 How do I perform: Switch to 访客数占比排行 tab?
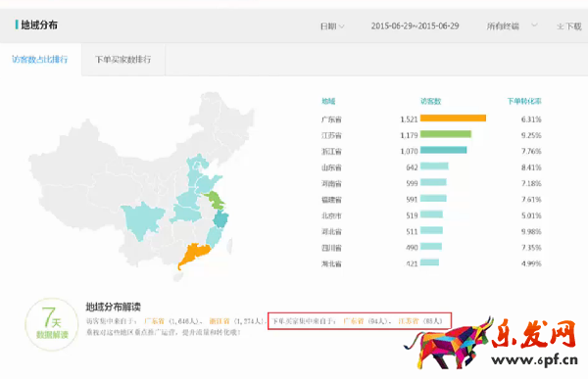click(x=40, y=59)
